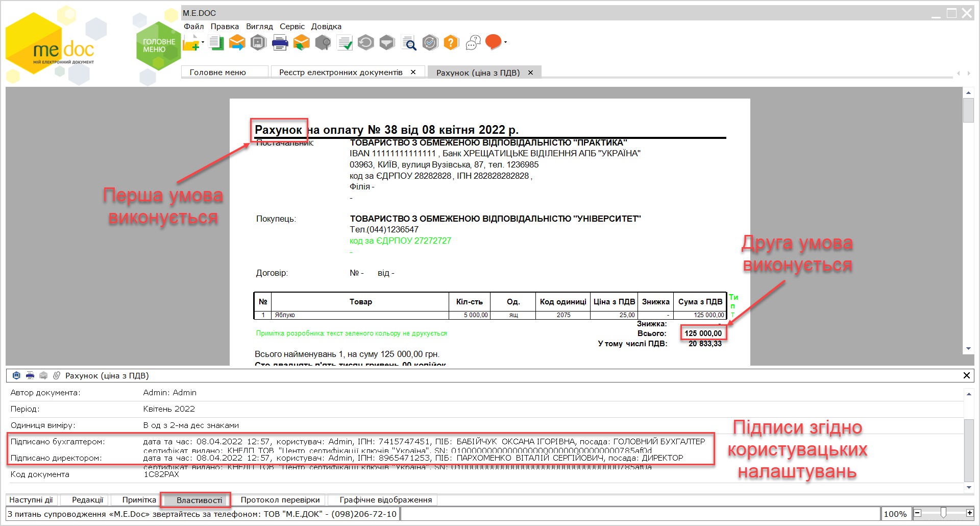The image size is (980, 526).
Task: Click the create new document folder icon
Action: [x=191, y=43]
